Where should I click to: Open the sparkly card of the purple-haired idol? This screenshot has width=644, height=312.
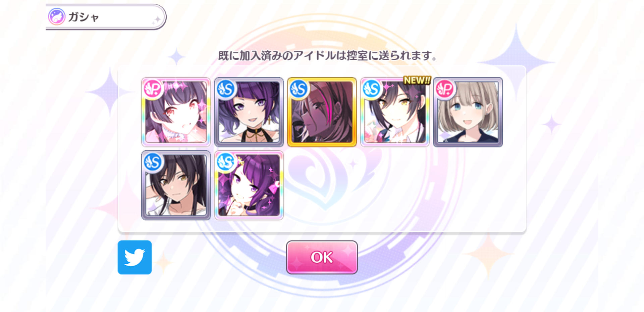249,185
